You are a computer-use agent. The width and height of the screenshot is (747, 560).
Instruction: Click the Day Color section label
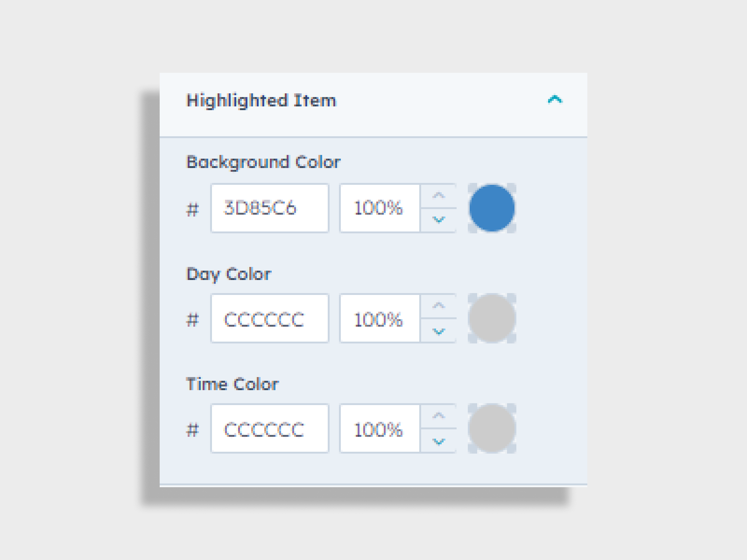229,274
